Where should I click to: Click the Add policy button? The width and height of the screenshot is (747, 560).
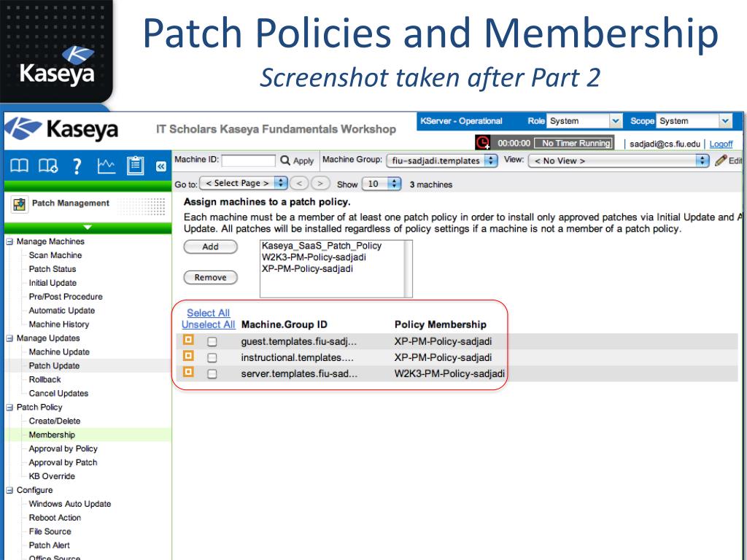[x=211, y=246]
